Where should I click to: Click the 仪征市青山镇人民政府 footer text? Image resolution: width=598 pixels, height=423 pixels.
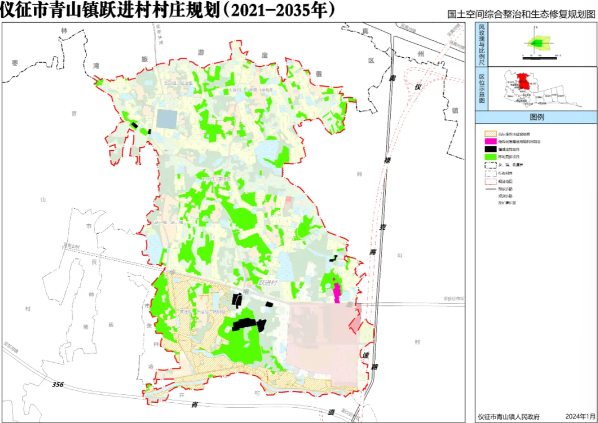(508, 417)
